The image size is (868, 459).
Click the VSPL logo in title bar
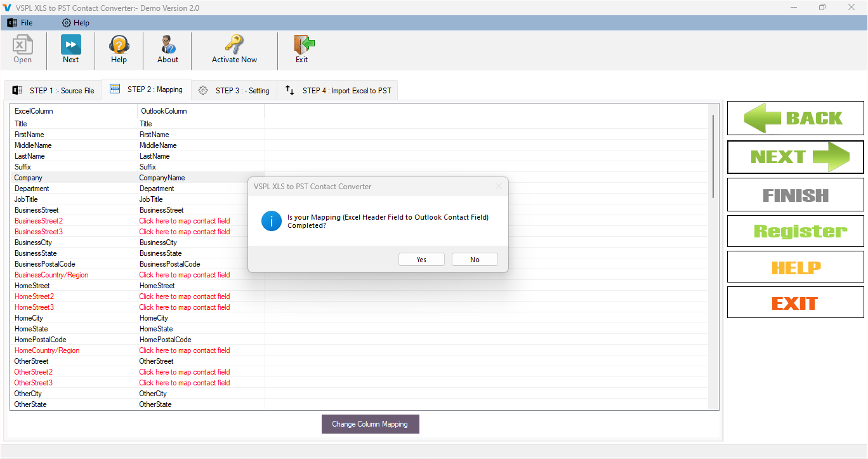(x=8, y=8)
